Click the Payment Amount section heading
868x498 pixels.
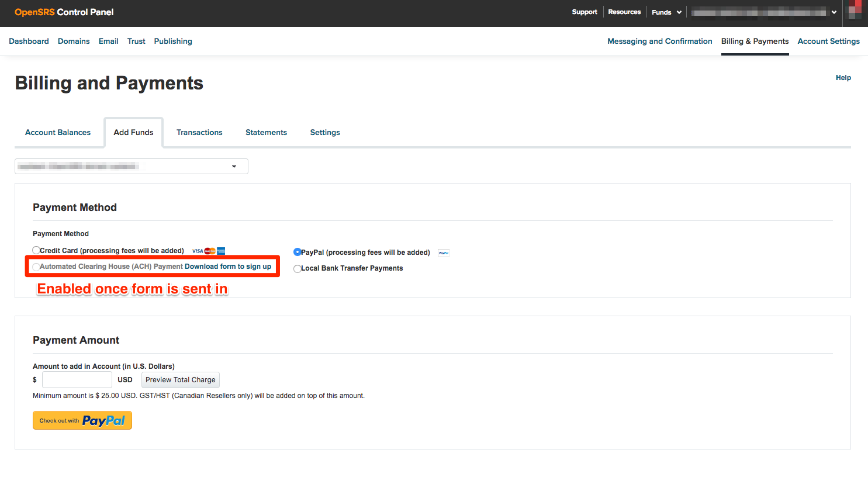(76, 340)
